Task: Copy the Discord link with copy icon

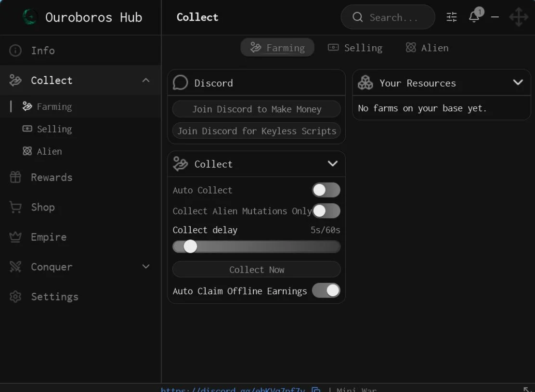Action: [x=316, y=389]
